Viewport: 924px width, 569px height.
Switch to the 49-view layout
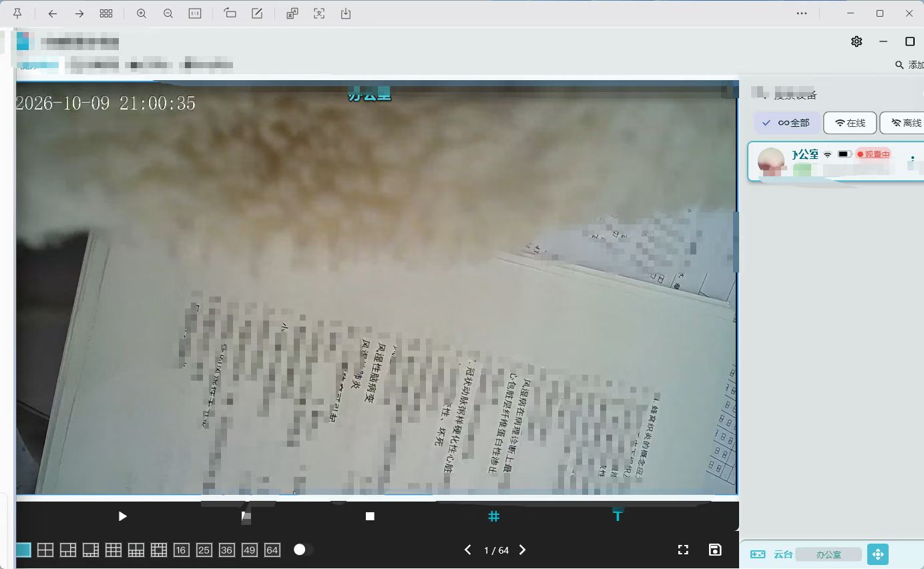250,550
